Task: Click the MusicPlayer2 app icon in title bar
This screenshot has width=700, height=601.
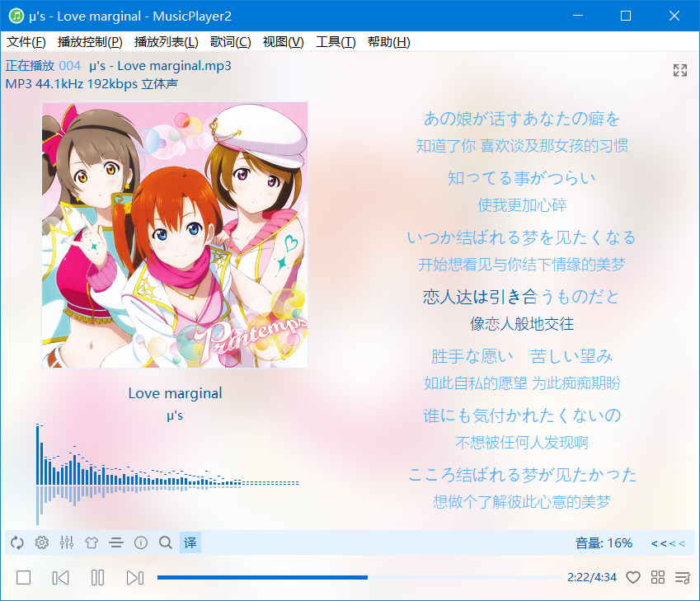Action: [x=16, y=16]
